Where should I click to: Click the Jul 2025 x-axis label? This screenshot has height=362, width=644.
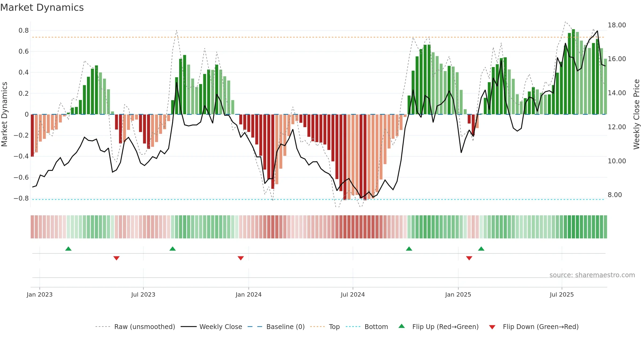tap(562, 294)
